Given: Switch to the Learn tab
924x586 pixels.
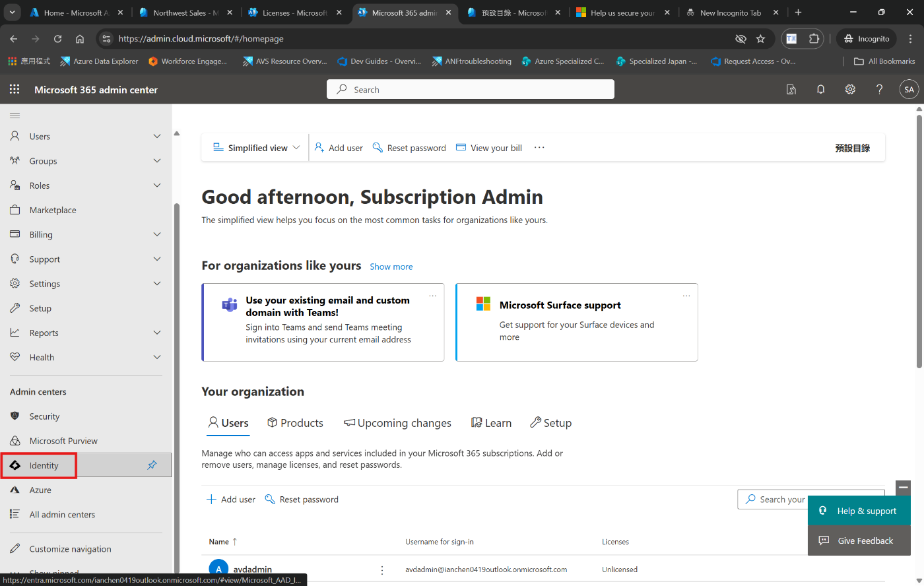Looking at the screenshot, I should tap(491, 423).
